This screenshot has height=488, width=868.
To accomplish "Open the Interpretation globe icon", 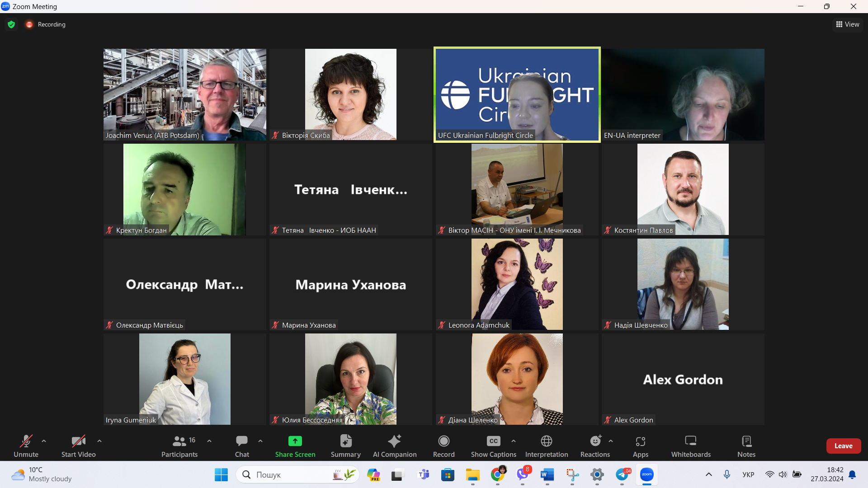I will pos(546,441).
